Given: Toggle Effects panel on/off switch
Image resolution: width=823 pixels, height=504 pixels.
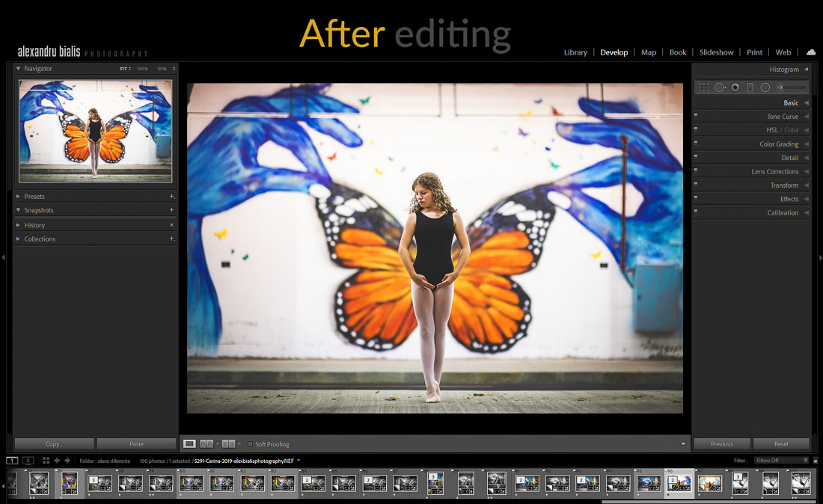Looking at the screenshot, I should coord(696,197).
